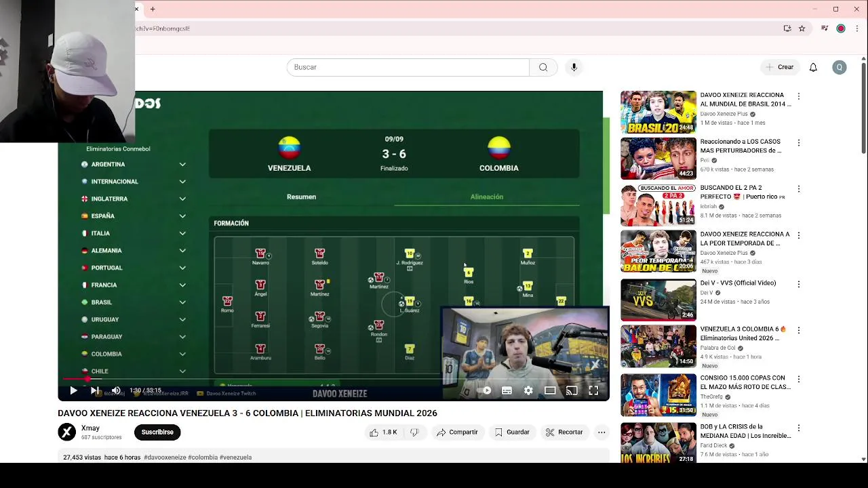Open player settings gear
The height and width of the screenshot is (488, 868).
528,390
